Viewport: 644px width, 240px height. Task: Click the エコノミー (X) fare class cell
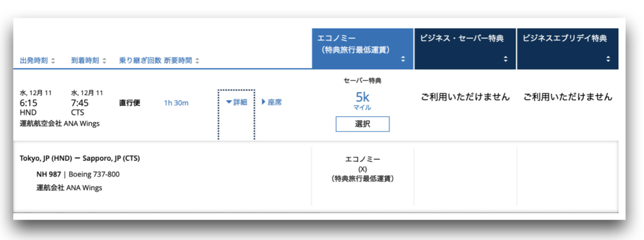[x=363, y=169]
